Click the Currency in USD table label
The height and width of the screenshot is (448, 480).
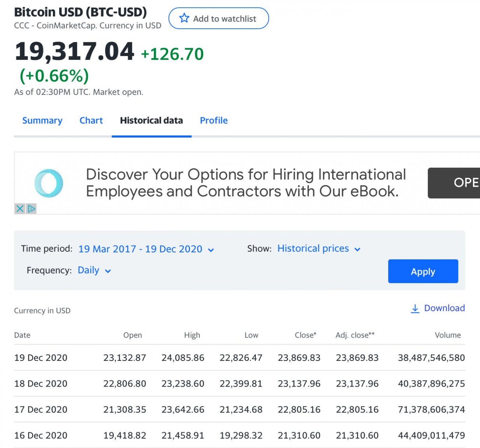42,311
